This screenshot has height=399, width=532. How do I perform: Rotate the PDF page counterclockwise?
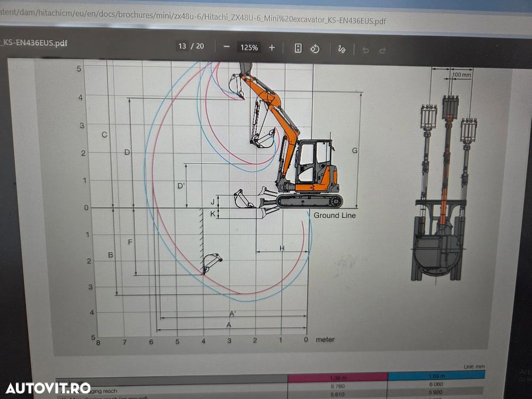pos(315,49)
